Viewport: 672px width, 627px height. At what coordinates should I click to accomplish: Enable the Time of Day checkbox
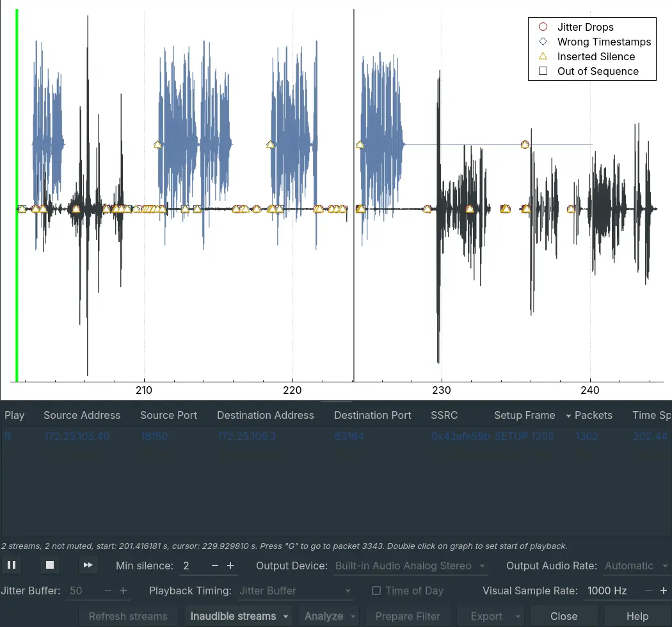pyautogui.click(x=376, y=590)
